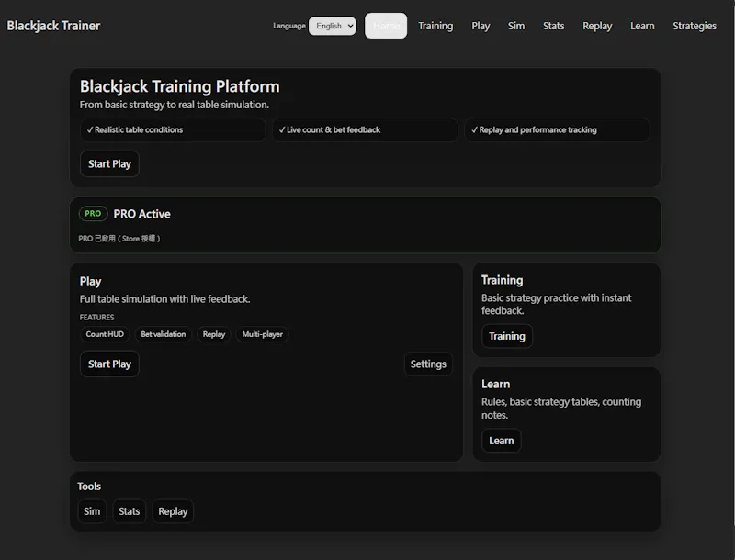
Task: Click the PRO Store status line
Action: click(x=119, y=239)
